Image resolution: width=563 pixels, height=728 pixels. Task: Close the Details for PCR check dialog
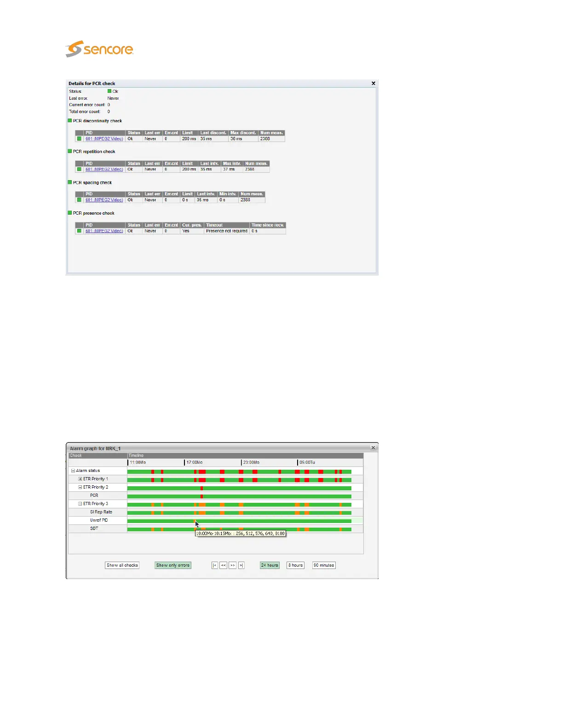(373, 83)
